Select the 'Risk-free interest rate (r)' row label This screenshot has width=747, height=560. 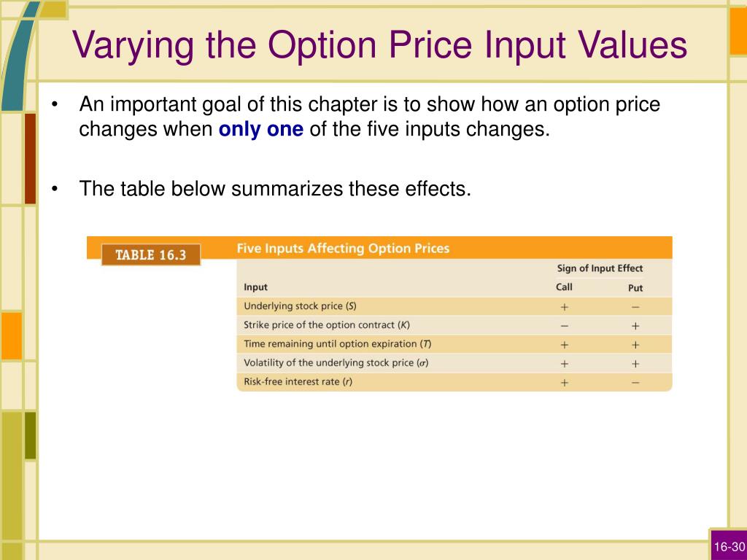[298, 382]
